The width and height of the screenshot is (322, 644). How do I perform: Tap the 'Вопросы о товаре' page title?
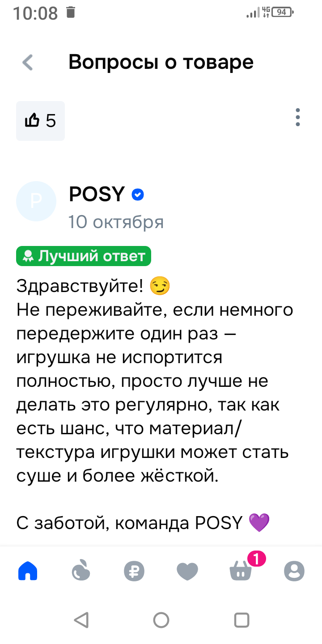coord(161,63)
